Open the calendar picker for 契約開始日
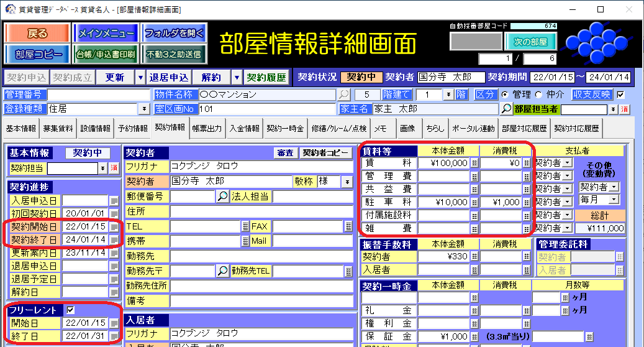This screenshot has width=644, height=347. click(114, 227)
